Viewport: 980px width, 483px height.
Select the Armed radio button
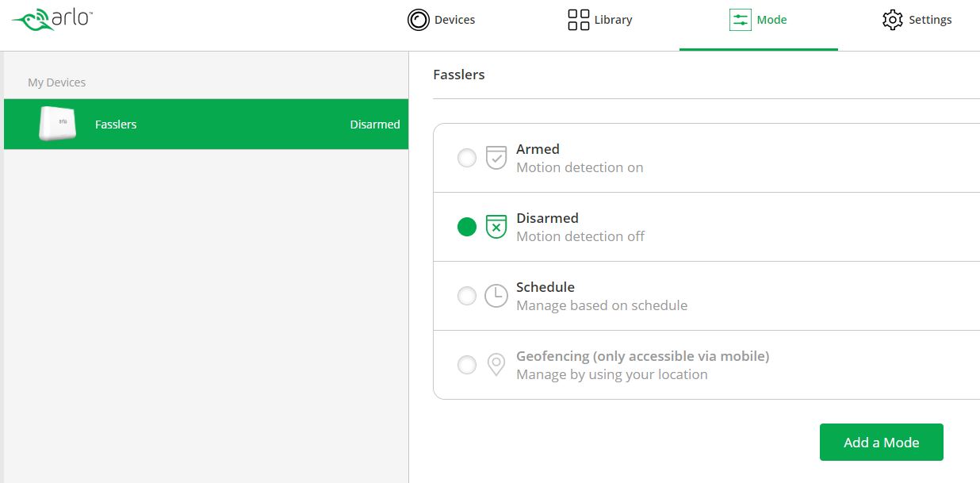point(467,158)
